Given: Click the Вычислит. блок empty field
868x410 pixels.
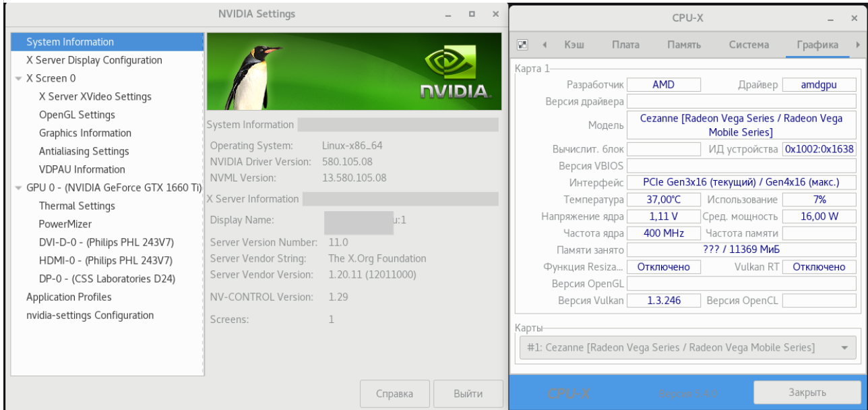Looking at the screenshot, I should [x=664, y=149].
